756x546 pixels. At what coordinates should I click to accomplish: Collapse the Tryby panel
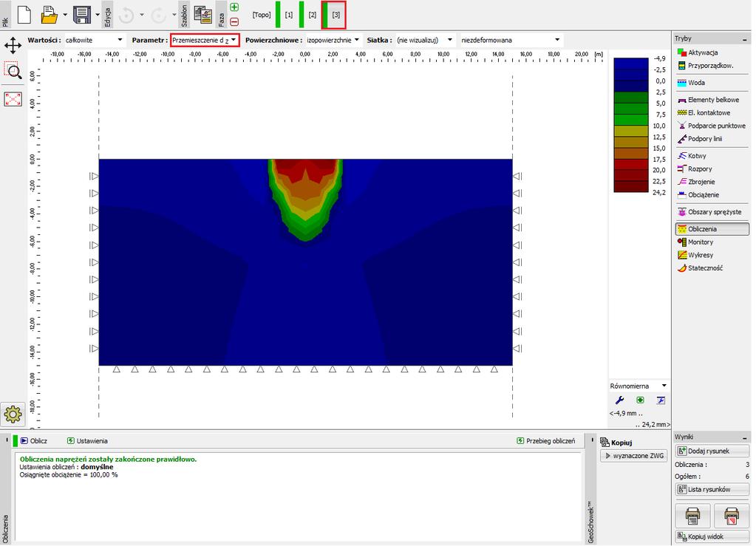[x=745, y=38]
